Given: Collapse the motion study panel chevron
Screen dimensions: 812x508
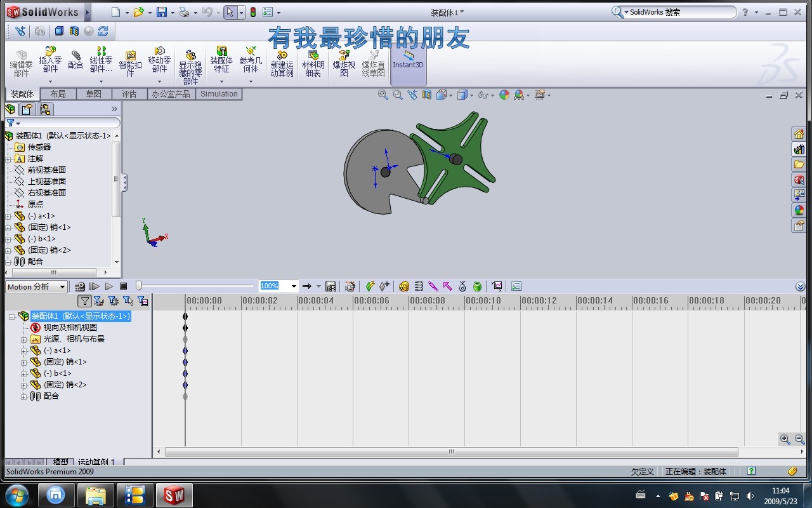Looking at the screenshot, I should tap(800, 286).
